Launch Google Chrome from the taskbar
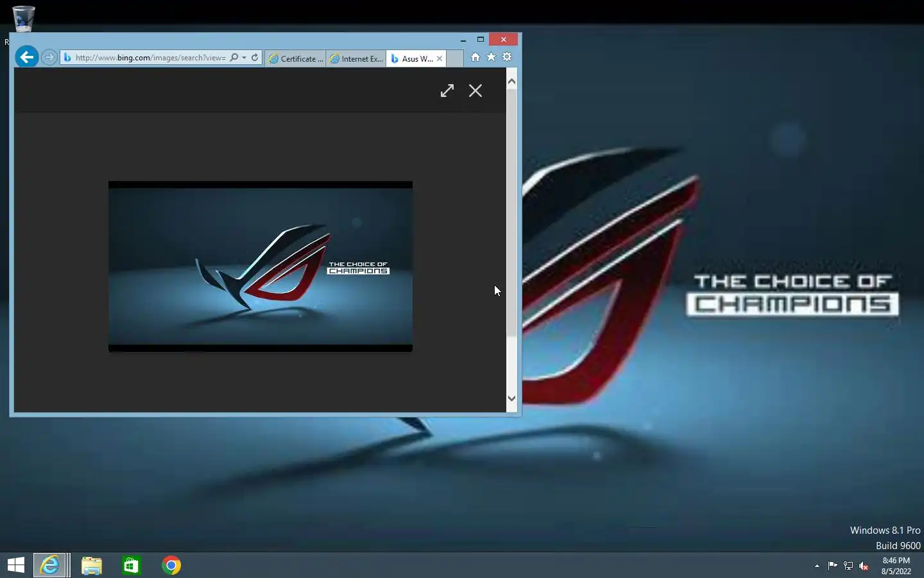 coord(171,565)
